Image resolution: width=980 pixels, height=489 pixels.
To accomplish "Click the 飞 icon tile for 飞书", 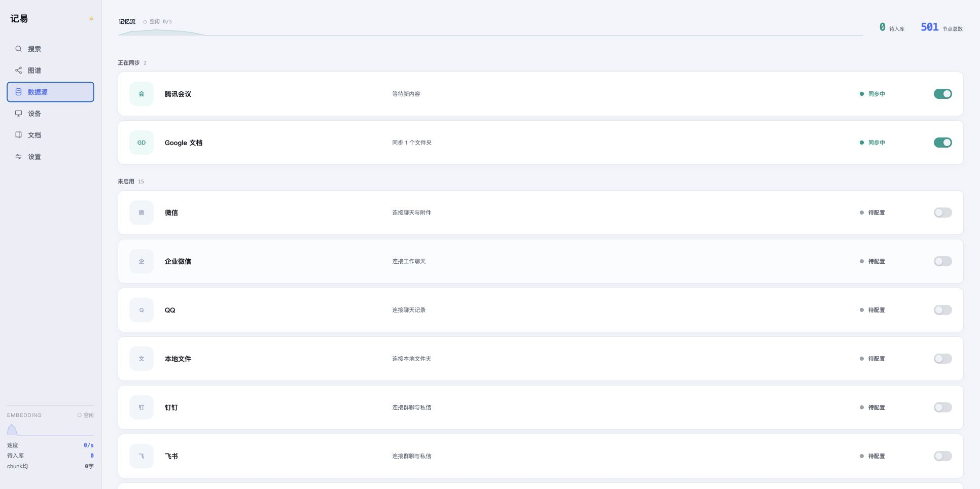I will (x=142, y=456).
